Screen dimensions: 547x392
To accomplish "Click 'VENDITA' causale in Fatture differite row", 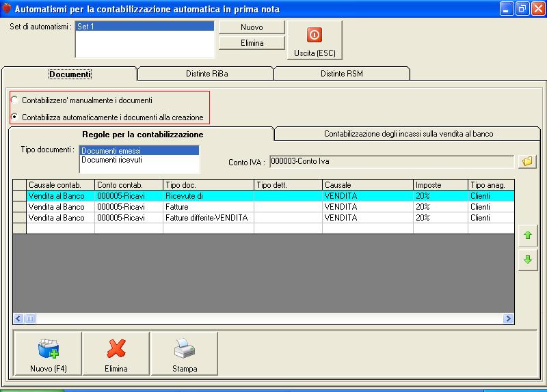I will click(367, 217).
